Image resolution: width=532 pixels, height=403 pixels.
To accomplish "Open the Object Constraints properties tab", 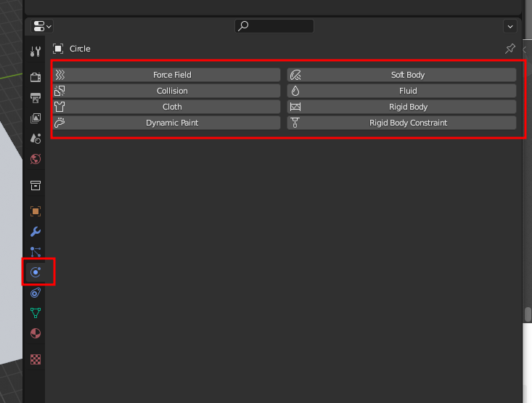I will point(36,293).
